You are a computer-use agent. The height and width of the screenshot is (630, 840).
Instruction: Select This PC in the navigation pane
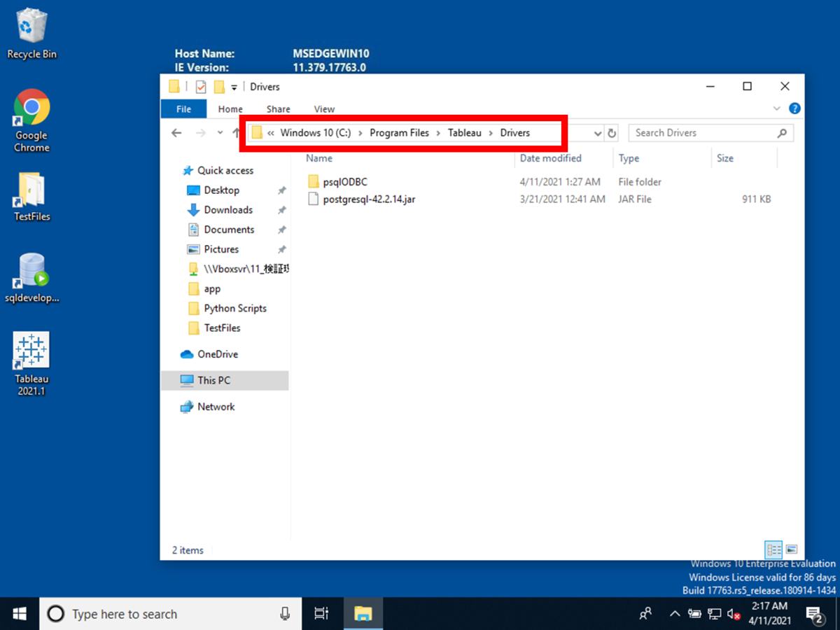pyautogui.click(x=224, y=380)
